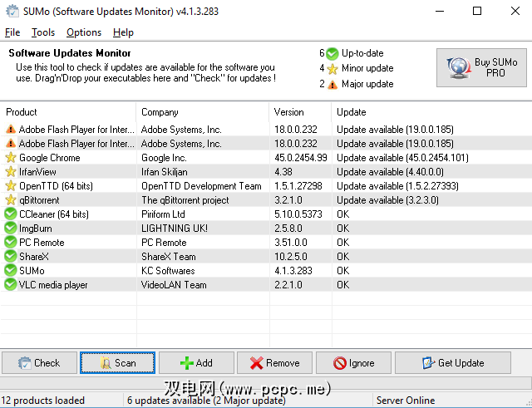The image size is (532, 408).
Task: Select the VLC media player product name
Action: pyautogui.click(x=53, y=285)
